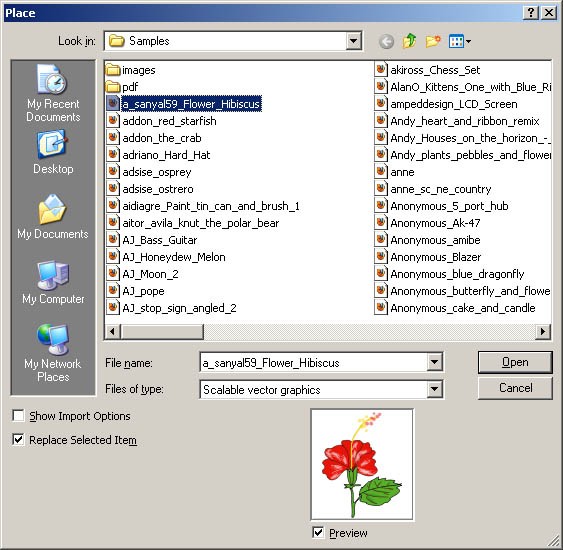The image size is (563, 550).
Task: Select AJ_pope file name
Action: 143,291
